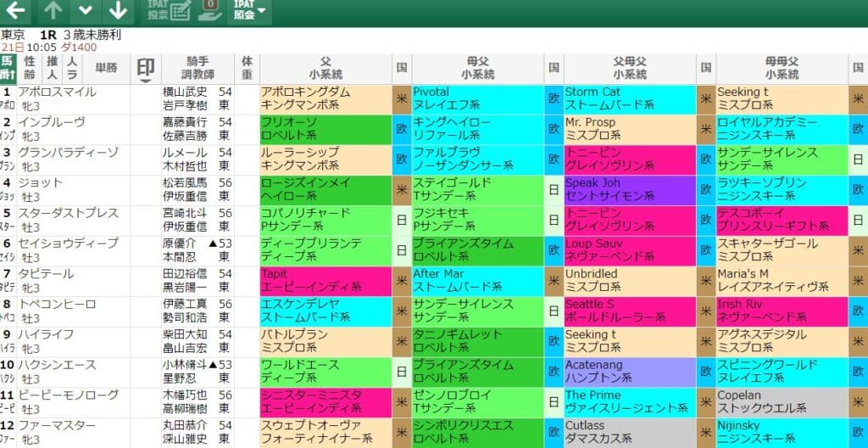Click sire cell ロージズインメイ
868x448 pixels.
point(326,189)
